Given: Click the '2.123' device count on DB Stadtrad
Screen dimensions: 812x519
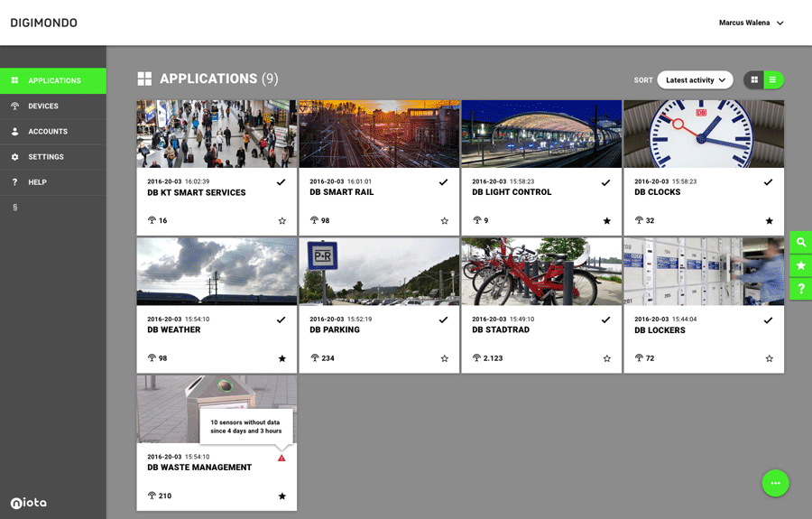Looking at the screenshot, I should tap(493, 358).
